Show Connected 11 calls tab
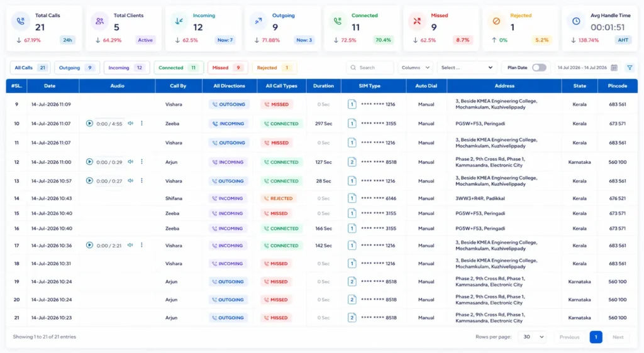644x353 pixels. pos(179,68)
